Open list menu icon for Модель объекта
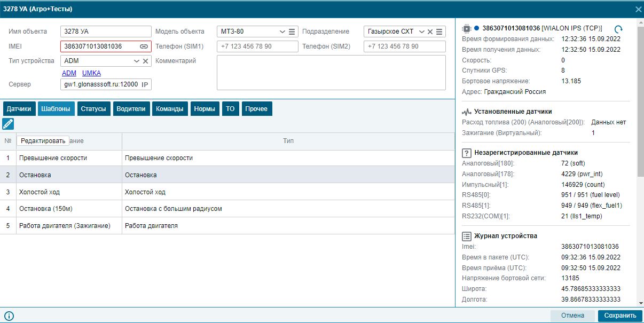644x323 pixels. click(292, 31)
